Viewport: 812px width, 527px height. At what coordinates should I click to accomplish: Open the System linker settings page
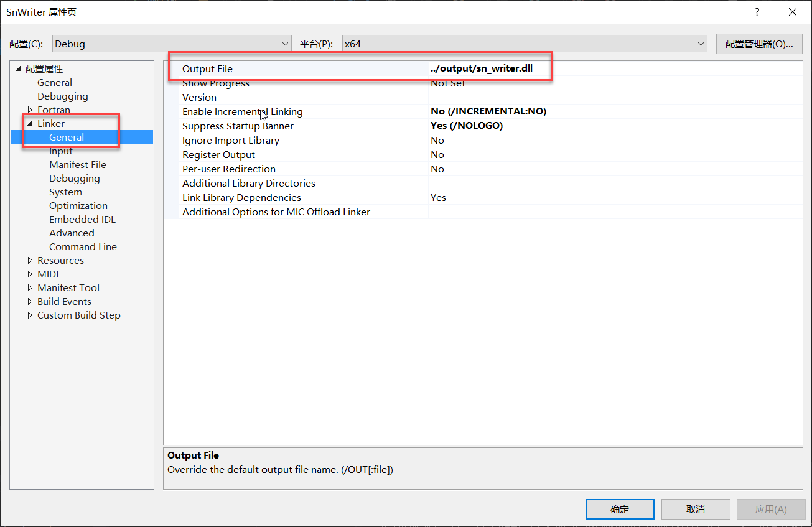click(65, 192)
